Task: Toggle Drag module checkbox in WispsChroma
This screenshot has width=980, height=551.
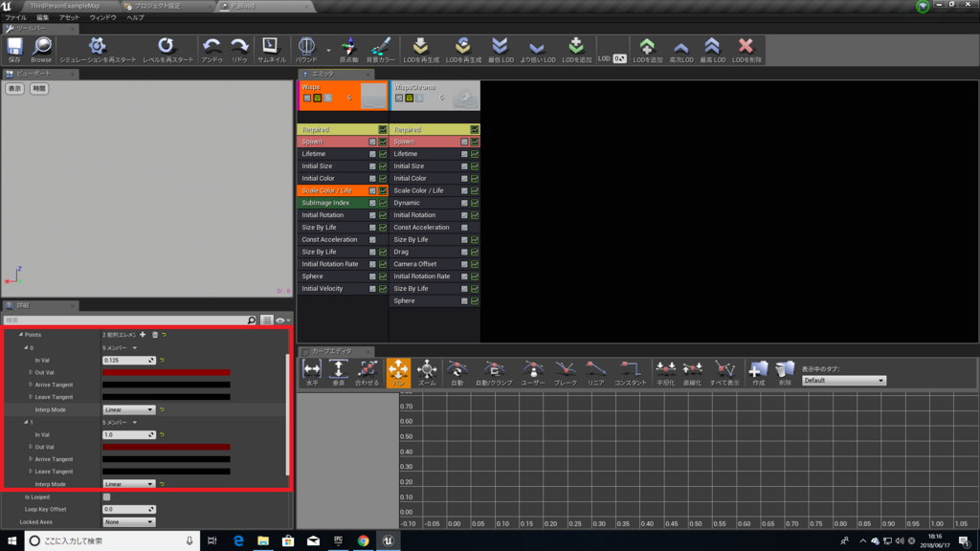Action: pos(464,252)
